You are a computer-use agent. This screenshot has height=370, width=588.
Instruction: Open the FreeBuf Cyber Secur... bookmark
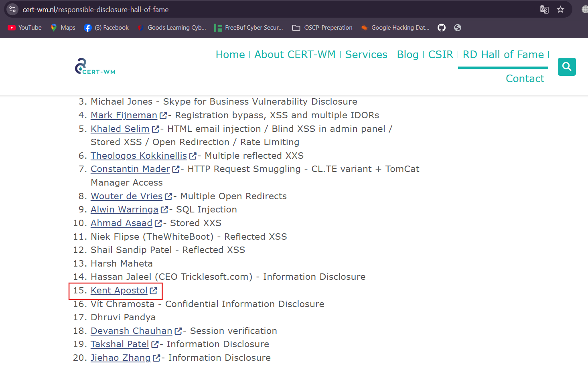pos(249,28)
